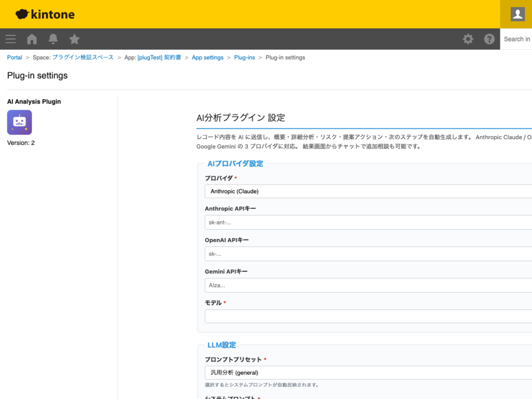The width and height of the screenshot is (532, 399).
Task: Open the モデル model selection field
Action: pyautogui.click(x=364, y=316)
